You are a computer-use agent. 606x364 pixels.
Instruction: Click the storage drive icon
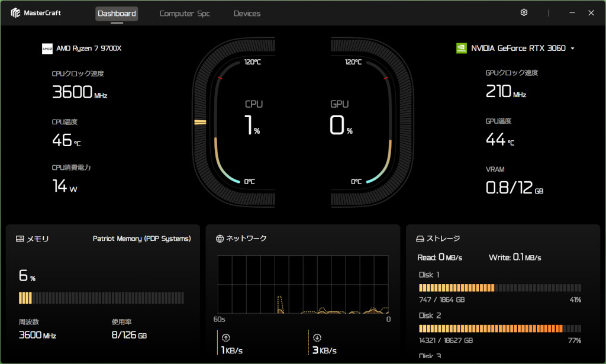420,239
